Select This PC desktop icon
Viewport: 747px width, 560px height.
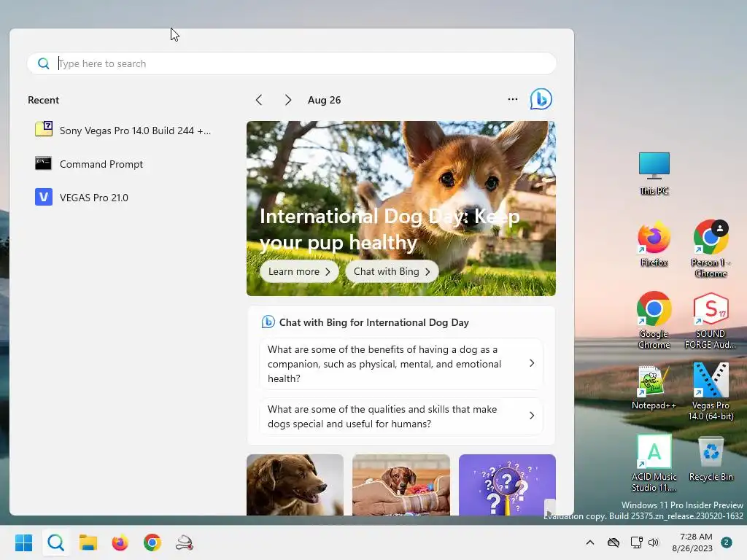coord(654,174)
